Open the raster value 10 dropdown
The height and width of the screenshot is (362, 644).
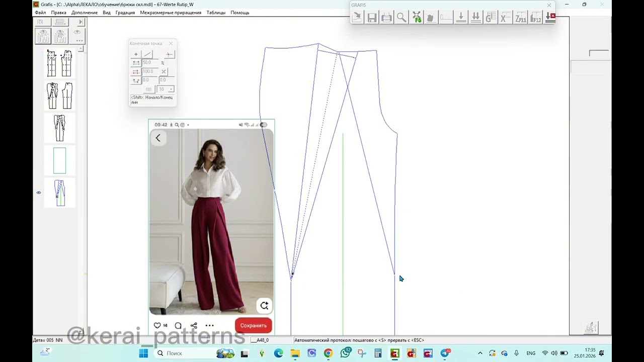click(171, 89)
